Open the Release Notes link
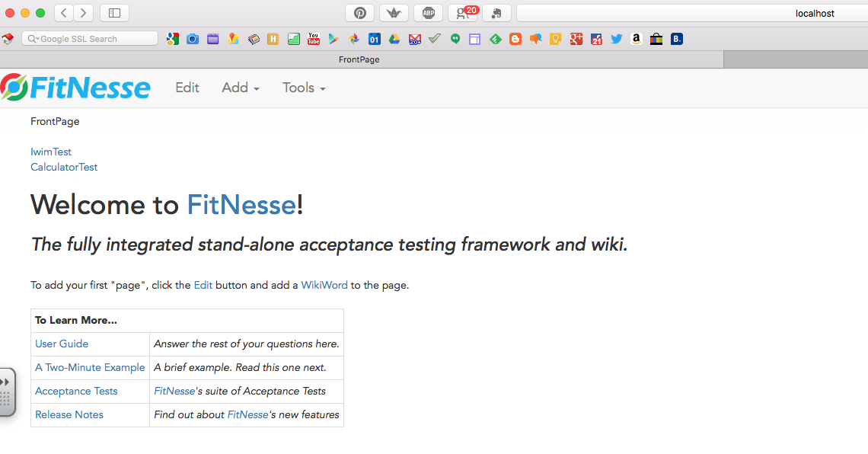 (69, 414)
